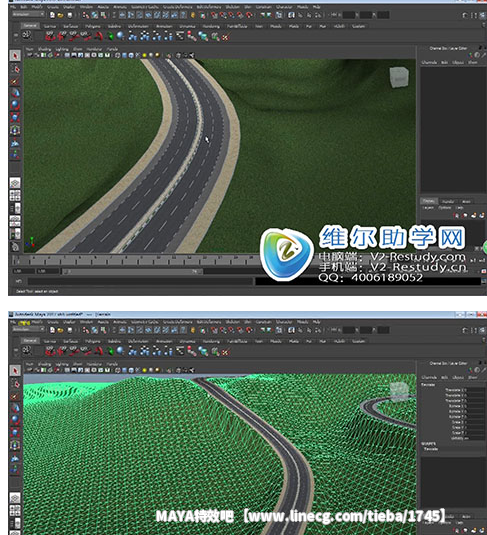Screen dimensions: 487x535
Task: Click range start time field in upper window
Action: click(x=24, y=271)
